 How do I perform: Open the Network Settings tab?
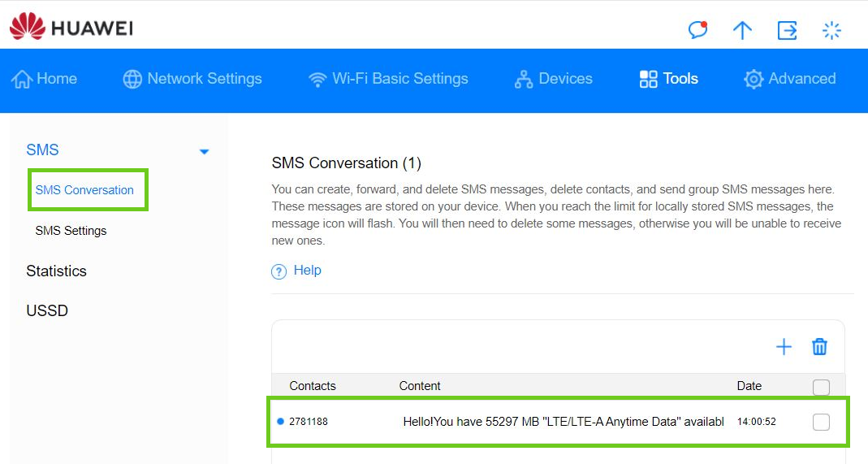pyautogui.click(x=192, y=79)
